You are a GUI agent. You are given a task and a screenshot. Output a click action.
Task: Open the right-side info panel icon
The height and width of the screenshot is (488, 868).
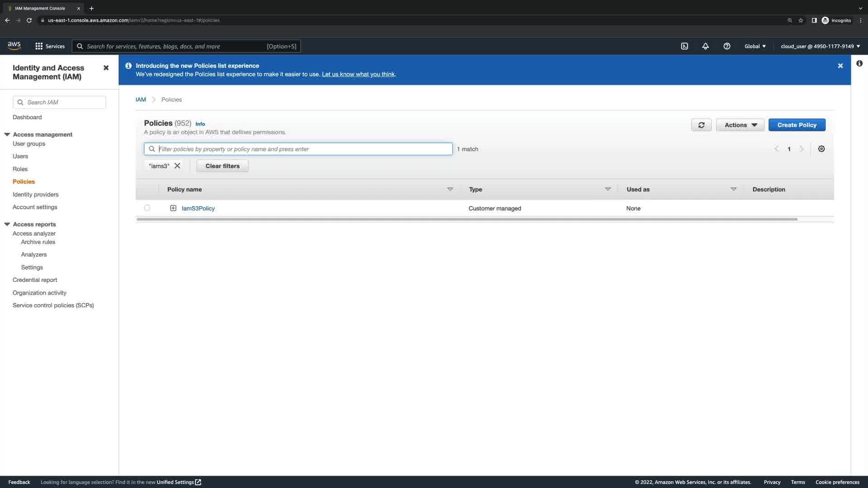(859, 64)
